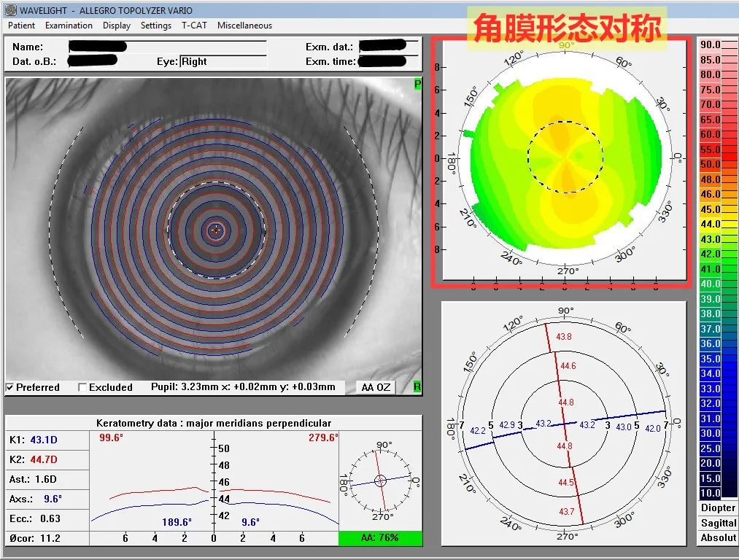Click the 42.2 value on flat meridian
Viewport: 739px width, 560px height.
[477, 430]
